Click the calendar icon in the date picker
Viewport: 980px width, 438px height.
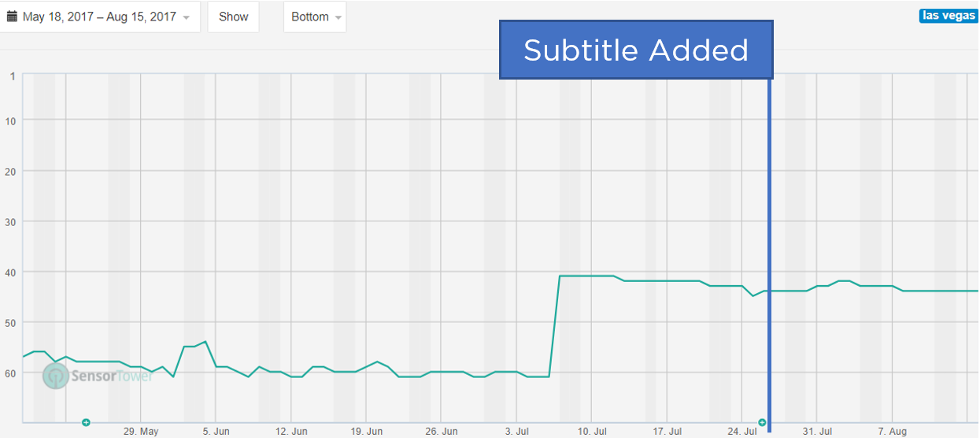pyautogui.click(x=13, y=17)
